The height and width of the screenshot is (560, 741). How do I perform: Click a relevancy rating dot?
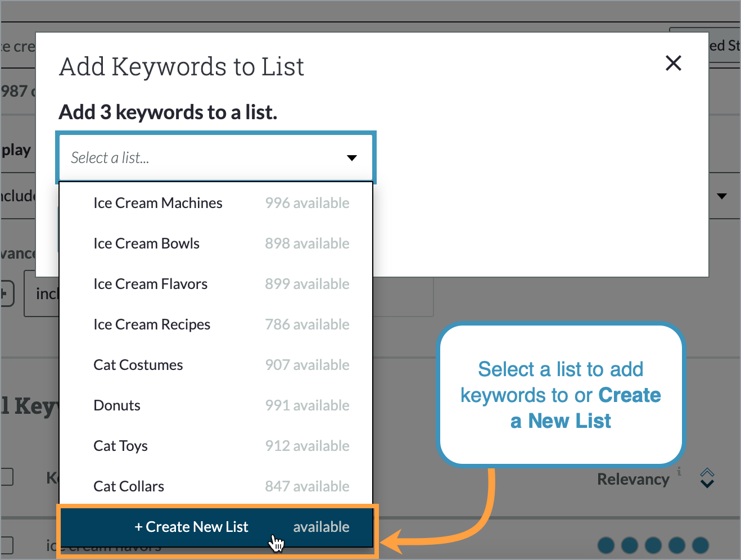(x=606, y=545)
